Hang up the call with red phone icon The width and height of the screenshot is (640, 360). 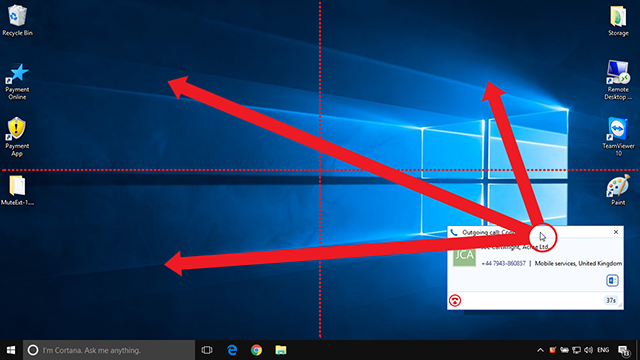[x=455, y=300]
